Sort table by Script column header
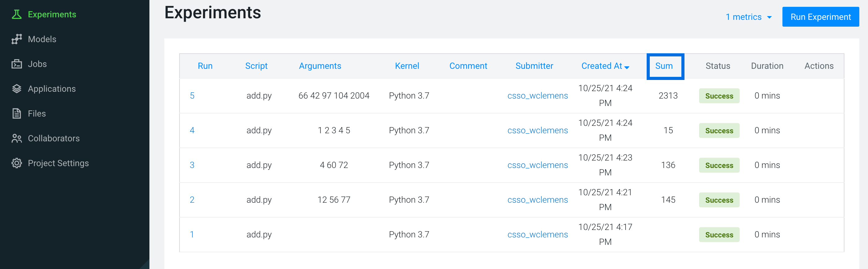Image resolution: width=868 pixels, height=269 pixels. click(x=256, y=66)
